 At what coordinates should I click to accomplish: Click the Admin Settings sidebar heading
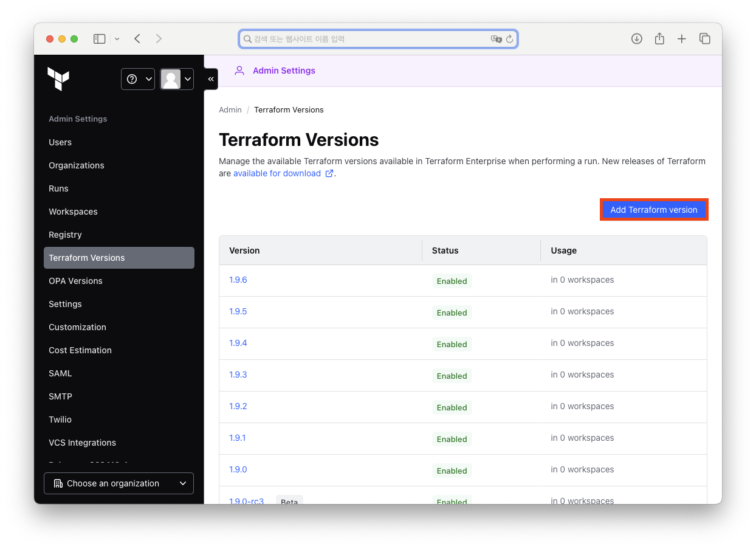click(x=78, y=119)
